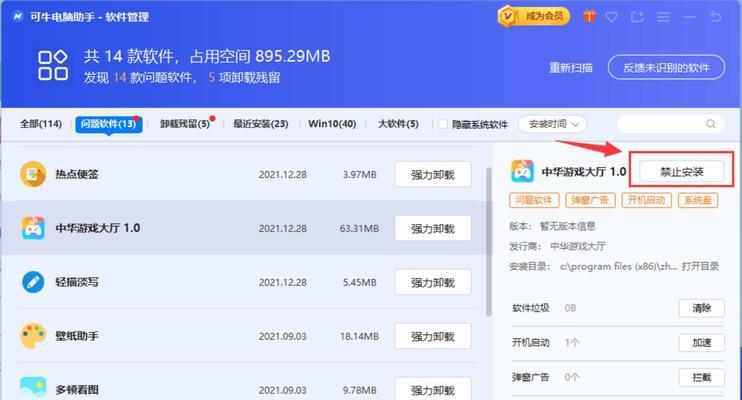Click 清除 button for 软件垃圾
This screenshot has height=400, width=742.
pyautogui.click(x=701, y=308)
